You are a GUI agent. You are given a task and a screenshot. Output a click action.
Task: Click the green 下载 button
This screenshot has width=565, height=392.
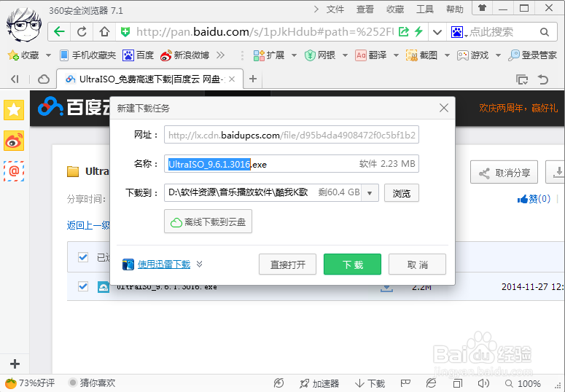click(x=352, y=264)
